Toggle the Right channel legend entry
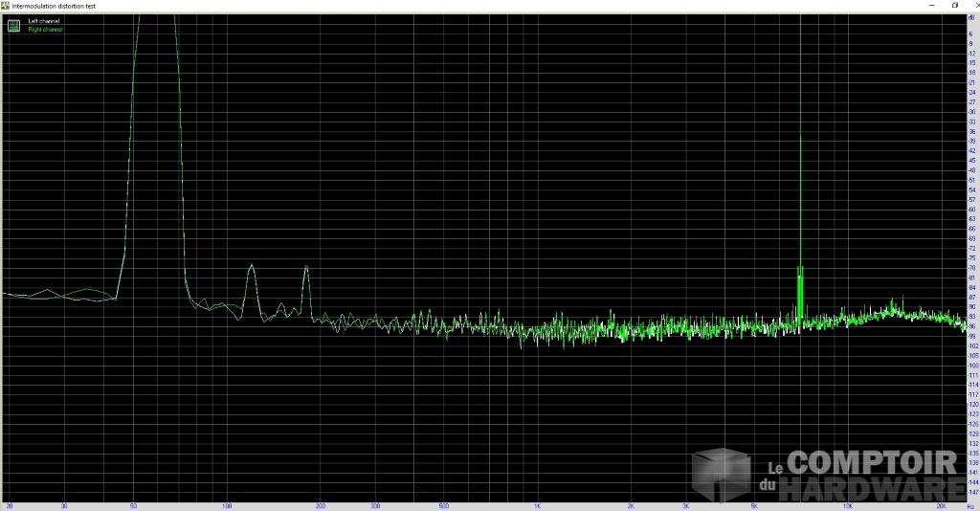980x511 pixels. 45,29
